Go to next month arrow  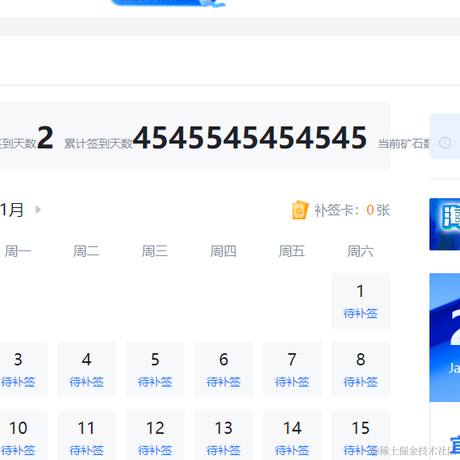point(38,210)
